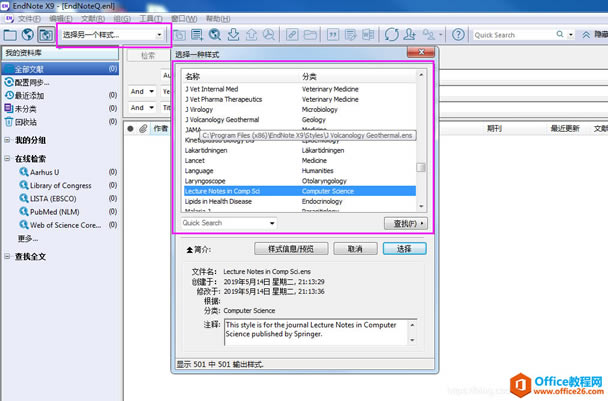
Task: Click the read-status dot column header
Action: click(x=130, y=129)
